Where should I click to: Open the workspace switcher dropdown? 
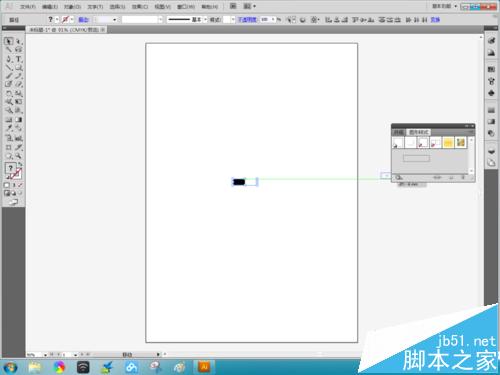[445, 6]
